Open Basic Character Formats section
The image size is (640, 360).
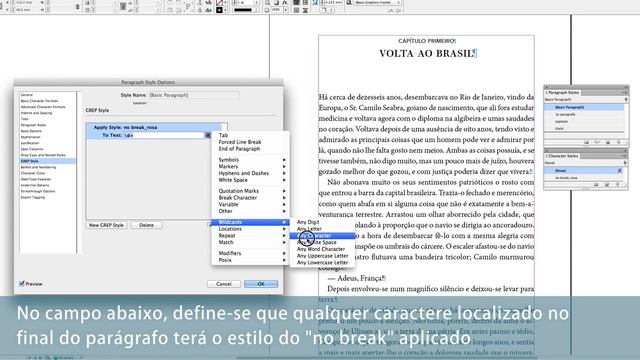(40, 101)
